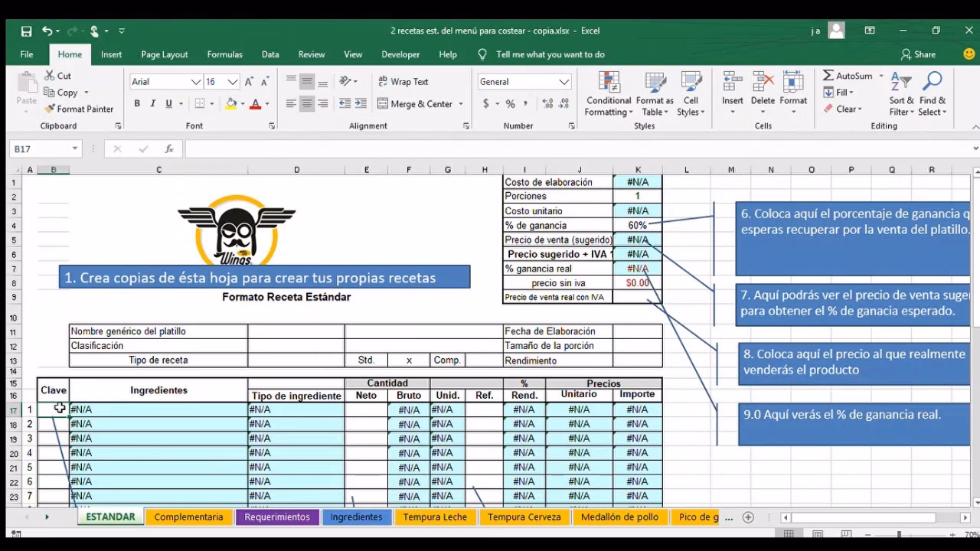
Task: Toggle Wrap Text for the cell
Action: pos(403,82)
